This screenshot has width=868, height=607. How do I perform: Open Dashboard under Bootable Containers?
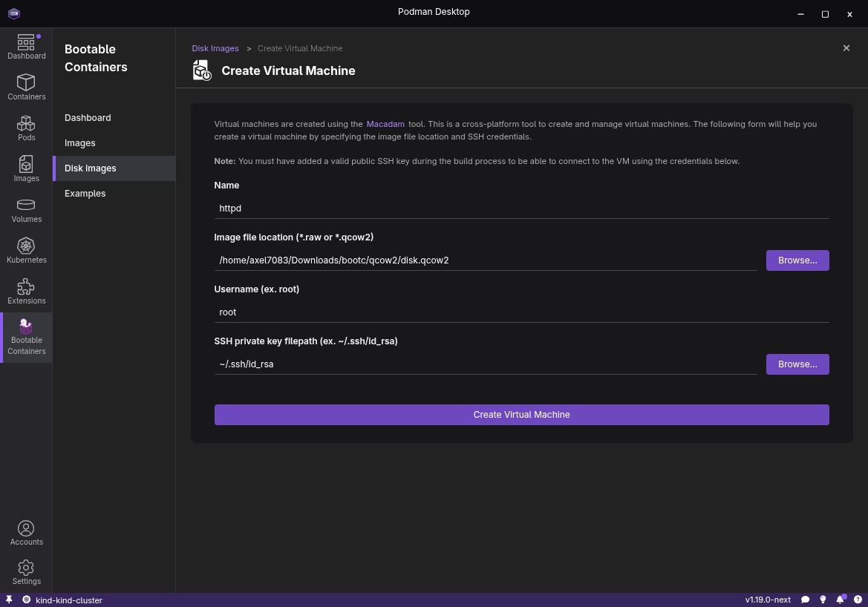pos(88,118)
